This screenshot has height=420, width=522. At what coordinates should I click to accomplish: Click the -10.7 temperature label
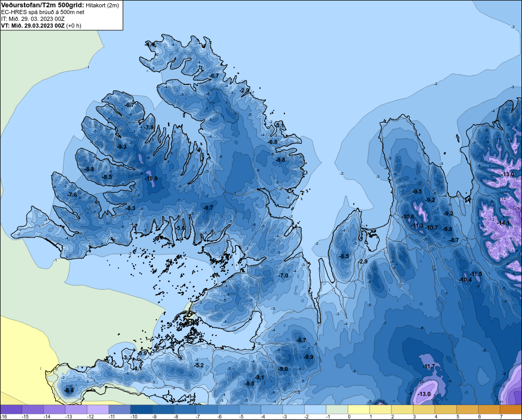click(x=431, y=227)
